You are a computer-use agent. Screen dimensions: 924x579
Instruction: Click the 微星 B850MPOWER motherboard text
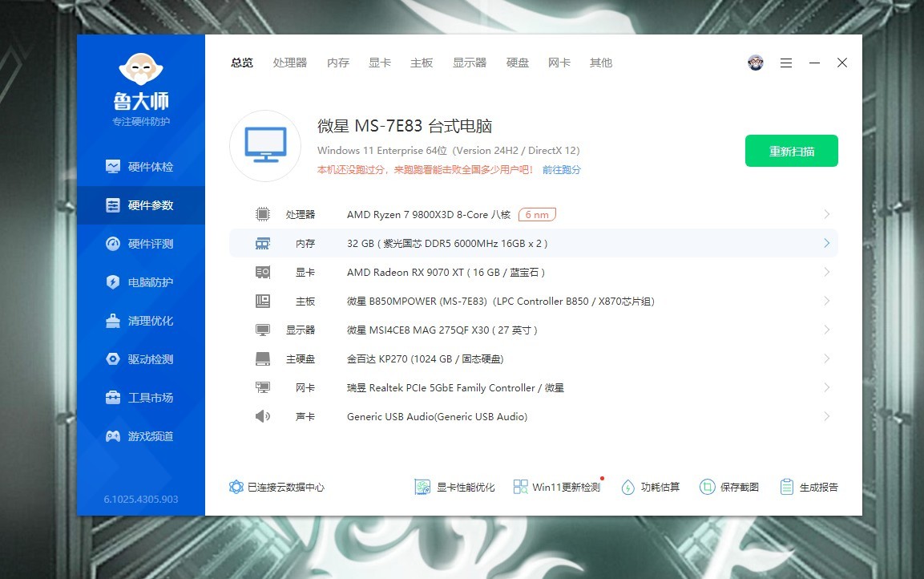(500, 302)
